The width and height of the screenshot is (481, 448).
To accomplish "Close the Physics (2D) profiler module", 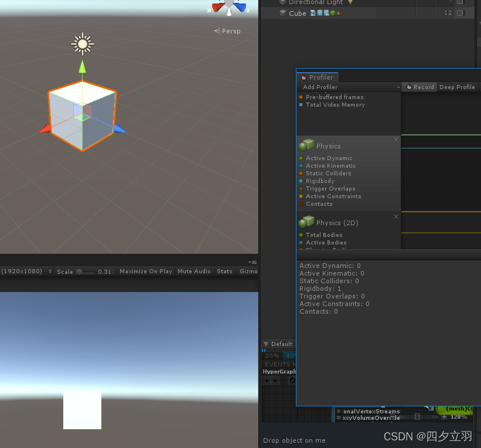I will click(396, 216).
